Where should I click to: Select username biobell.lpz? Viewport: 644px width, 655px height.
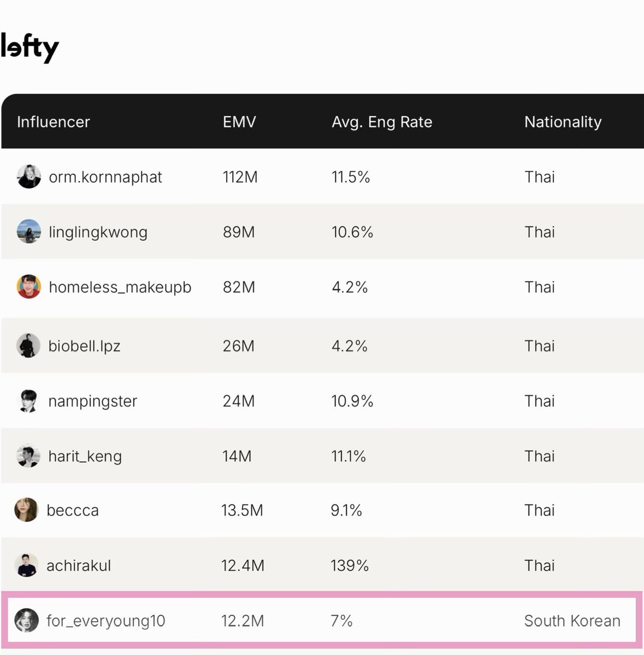pyautogui.click(x=84, y=346)
